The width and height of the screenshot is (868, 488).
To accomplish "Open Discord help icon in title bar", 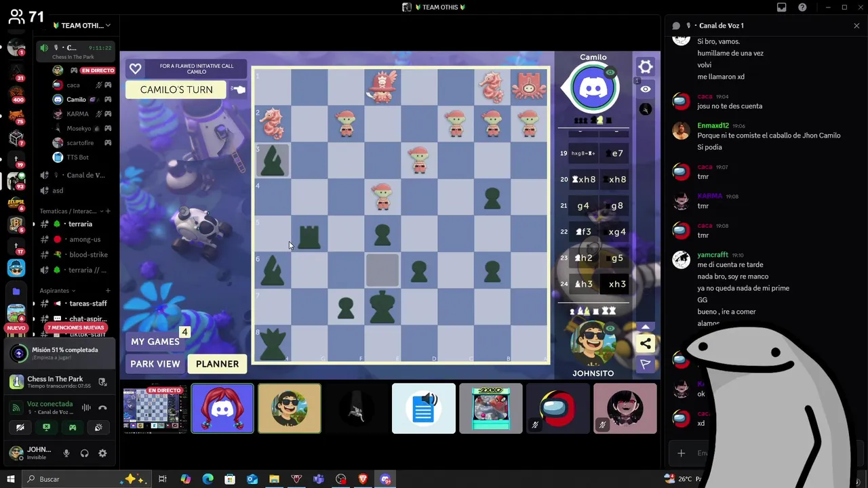I will 803,7.
